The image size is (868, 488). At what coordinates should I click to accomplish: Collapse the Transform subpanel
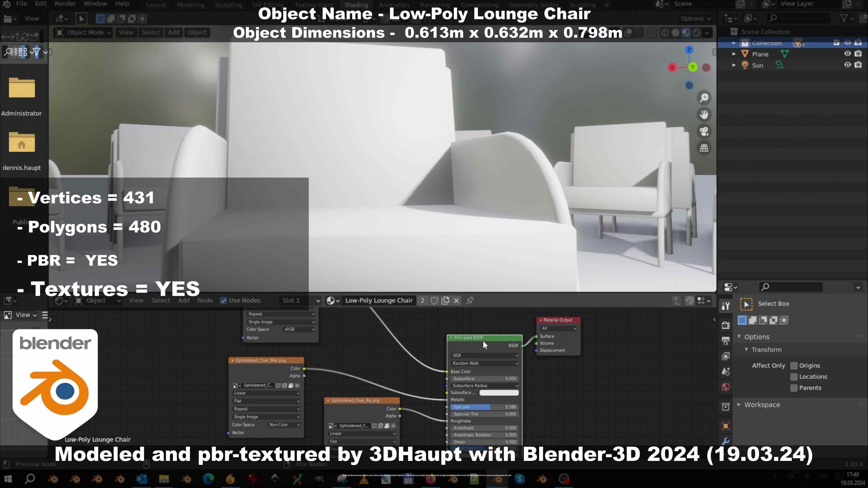point(746,350)
